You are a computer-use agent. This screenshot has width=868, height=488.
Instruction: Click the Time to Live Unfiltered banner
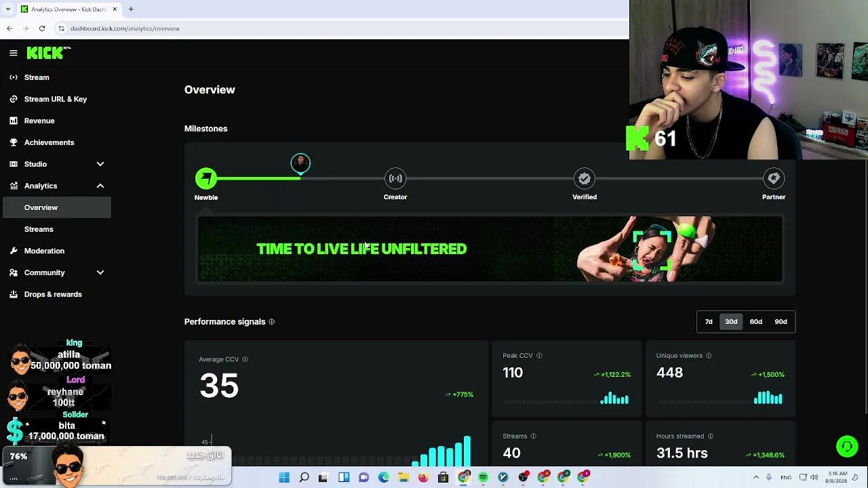(490, 249)
